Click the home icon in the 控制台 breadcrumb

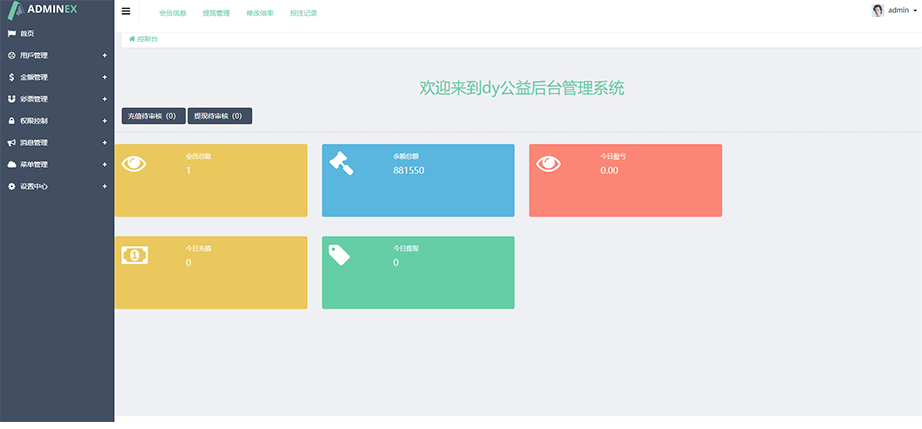click(132, 39)
